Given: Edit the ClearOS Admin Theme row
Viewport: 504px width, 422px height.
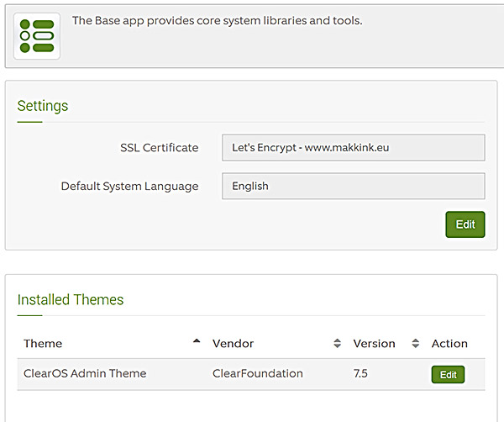Looking at the screenshot, I should (448, 374).
